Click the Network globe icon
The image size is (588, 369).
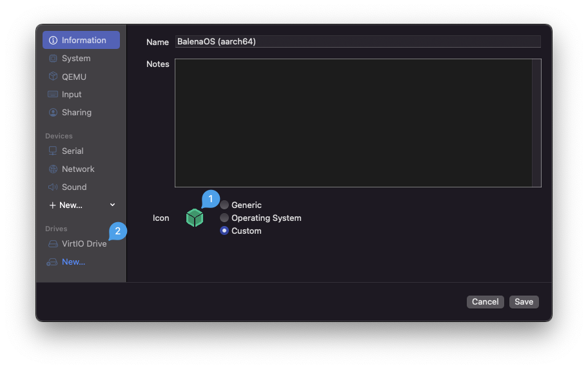point(53,169)
